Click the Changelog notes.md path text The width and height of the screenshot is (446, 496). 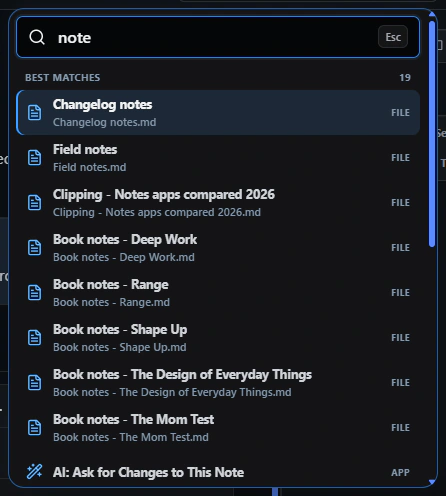click(x=104, y=122)
